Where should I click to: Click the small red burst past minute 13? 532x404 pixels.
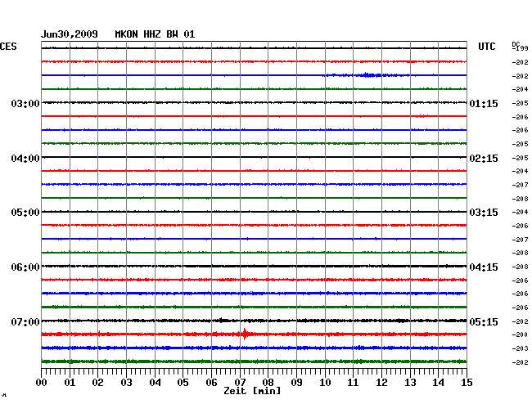[x=422, y=116]
